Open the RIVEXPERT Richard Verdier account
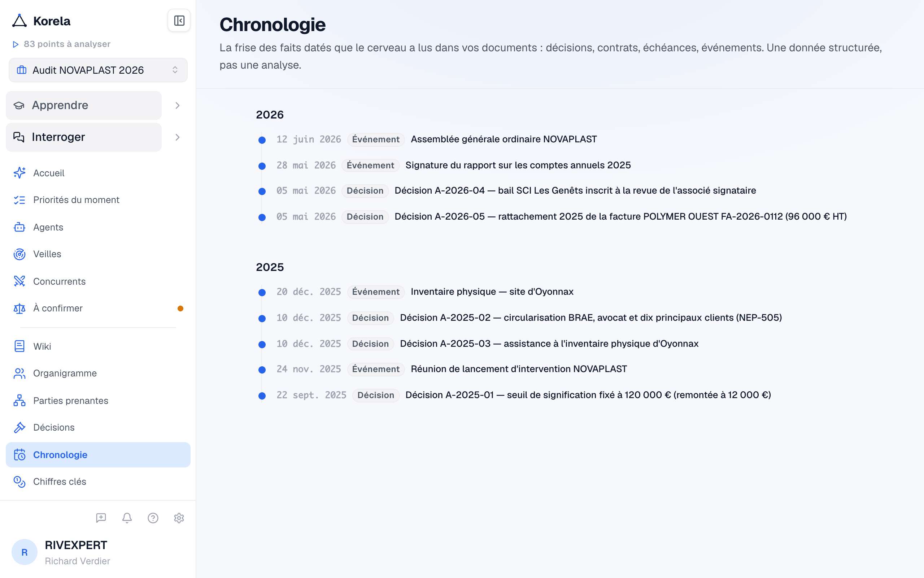924x578 pixels. 98,552
